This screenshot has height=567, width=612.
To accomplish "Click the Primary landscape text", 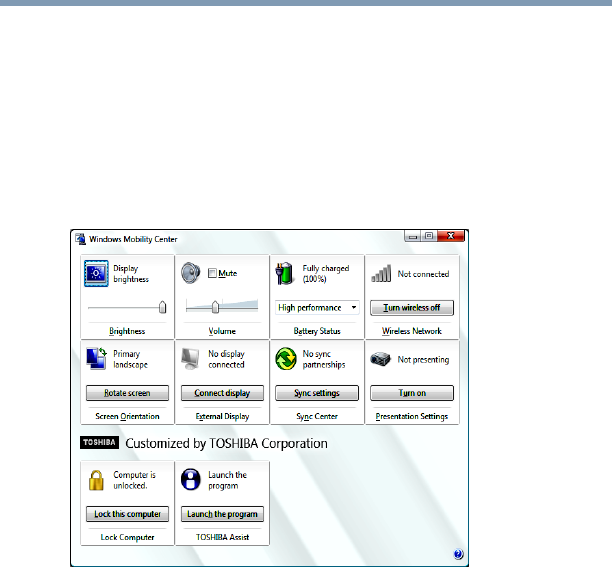I will click(130, 359).
